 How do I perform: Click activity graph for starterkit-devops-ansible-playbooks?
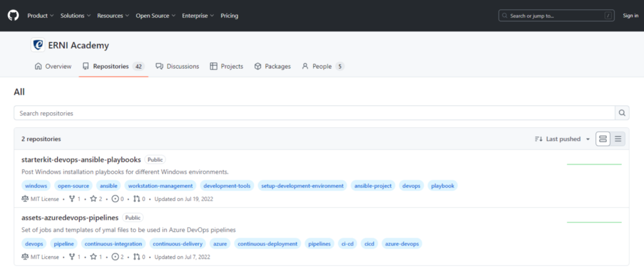[594, 164]
